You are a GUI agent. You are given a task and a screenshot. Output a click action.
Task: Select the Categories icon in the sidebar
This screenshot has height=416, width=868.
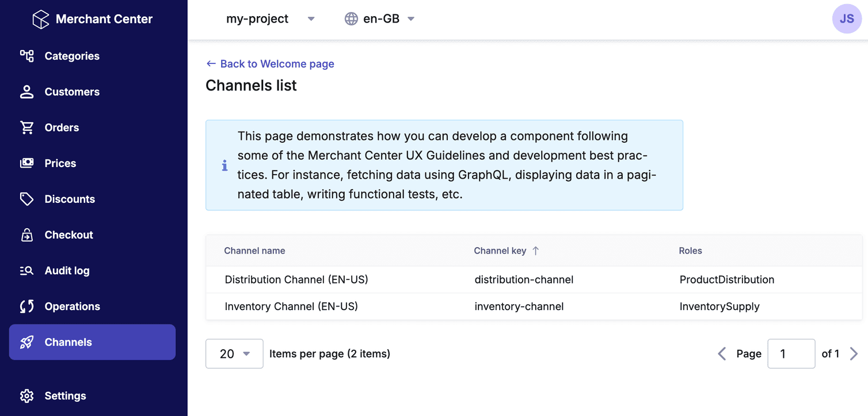point(26,56)
